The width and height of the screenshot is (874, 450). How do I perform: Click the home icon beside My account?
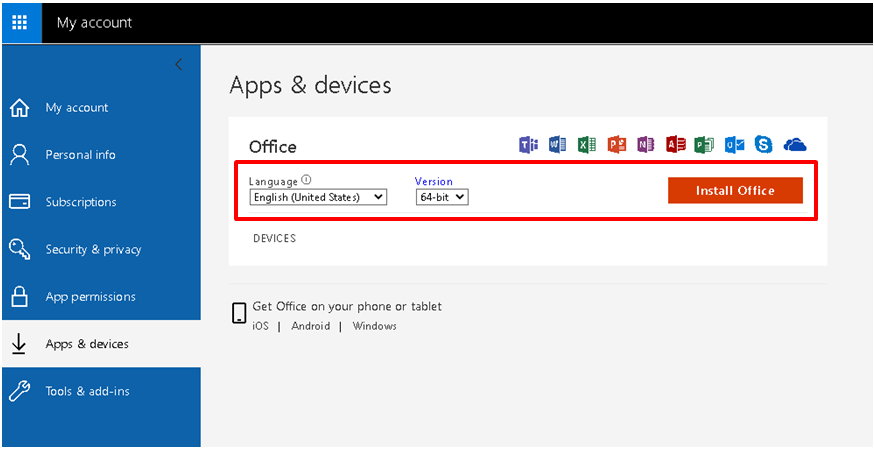(20, 108)
